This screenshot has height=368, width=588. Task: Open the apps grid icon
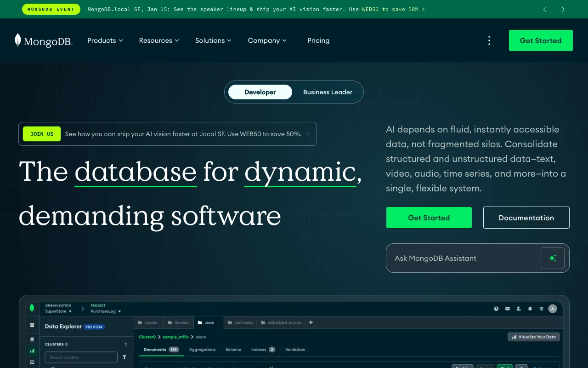click(541, 309)
